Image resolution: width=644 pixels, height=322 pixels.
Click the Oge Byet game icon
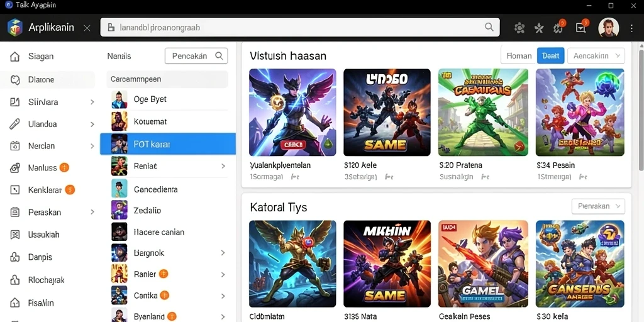(119, 99)
